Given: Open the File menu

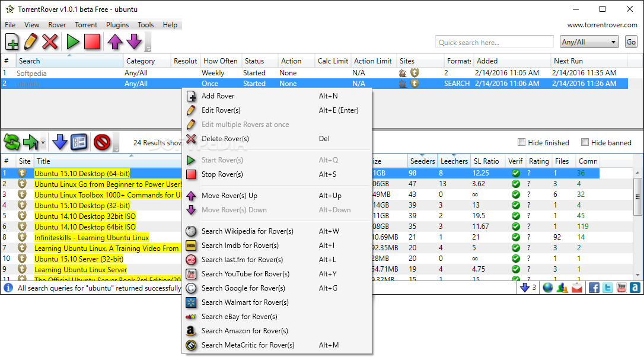Looking at the screenshot, I should point(10,25).
